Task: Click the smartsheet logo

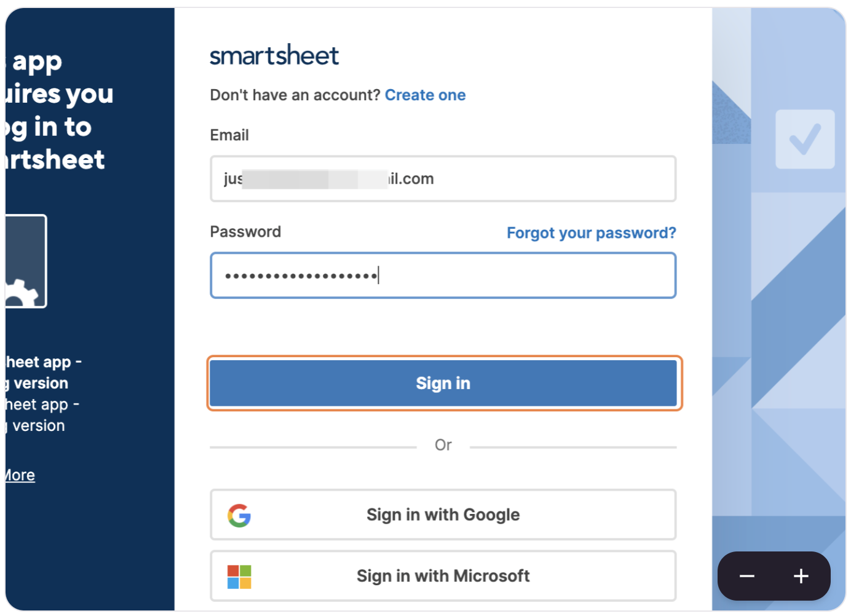Action: (274, 55)
